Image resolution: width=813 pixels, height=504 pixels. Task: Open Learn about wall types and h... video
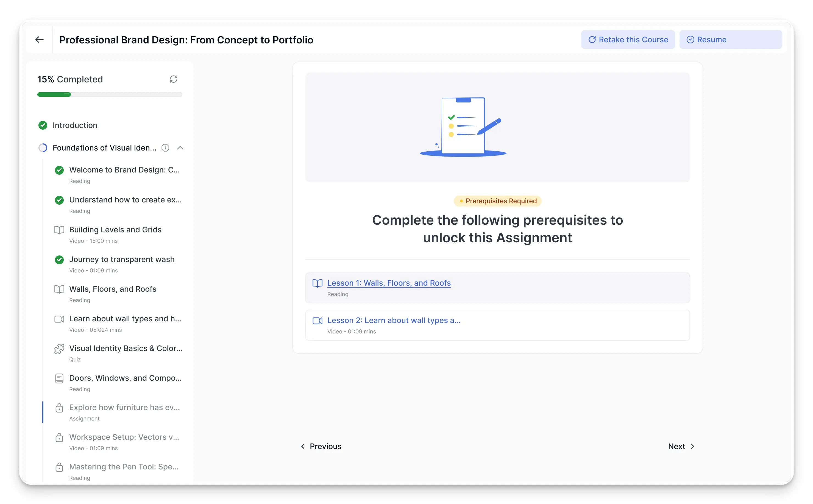point(125,319)
